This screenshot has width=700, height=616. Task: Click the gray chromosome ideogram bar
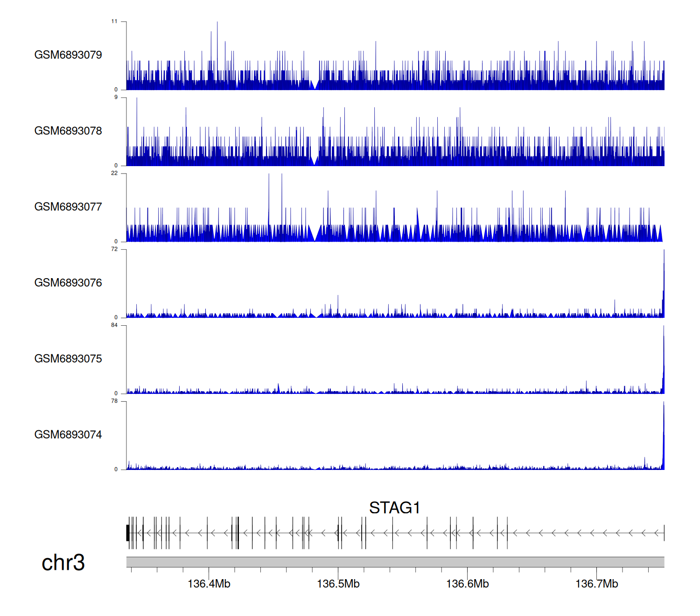coord(395,562)
